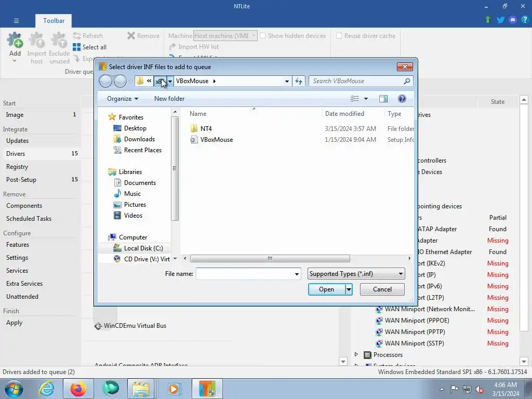Click New folder button
This screenshot has height=399, width=532.
point(169,99)
